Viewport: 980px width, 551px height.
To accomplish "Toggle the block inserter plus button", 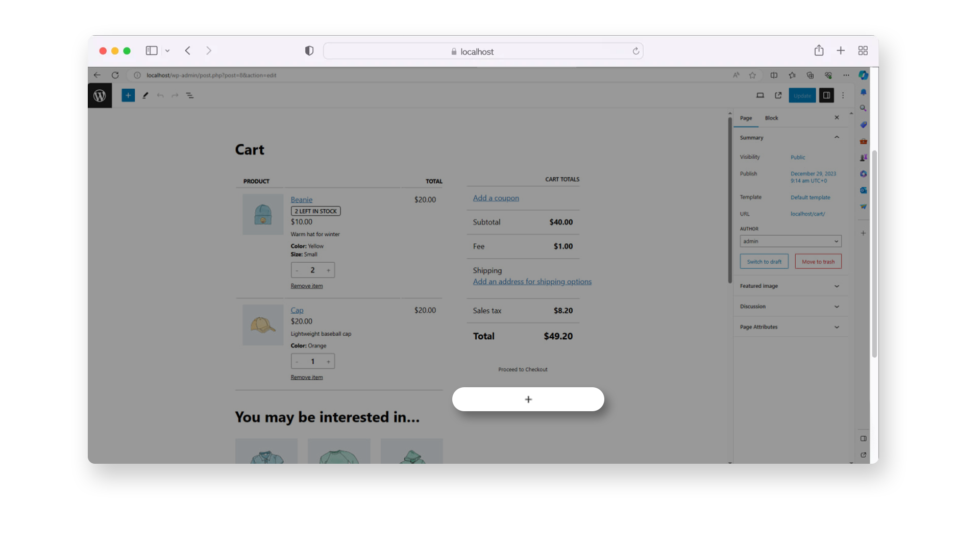I will pyautogui.click(x=128, y=95).
